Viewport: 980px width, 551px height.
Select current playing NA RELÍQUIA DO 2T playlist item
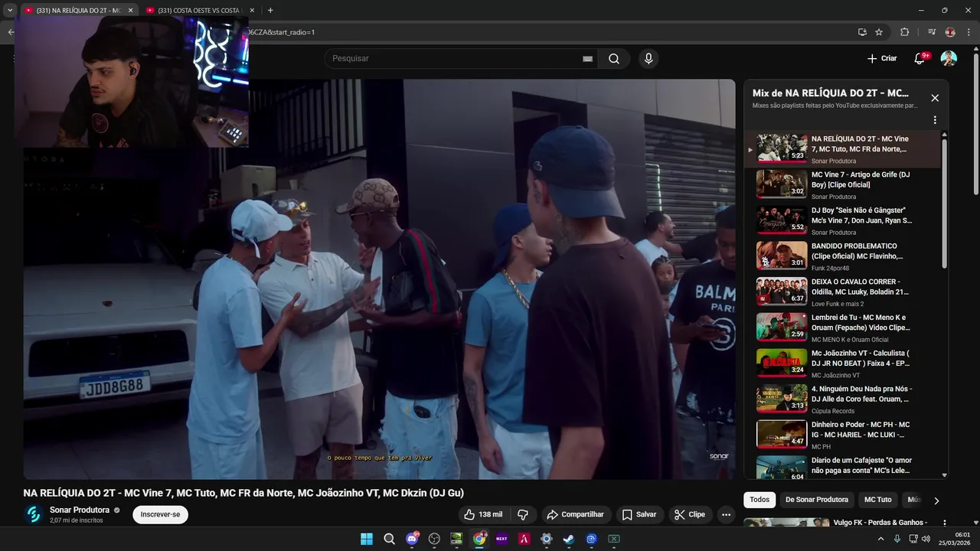[x=842, y=148]
